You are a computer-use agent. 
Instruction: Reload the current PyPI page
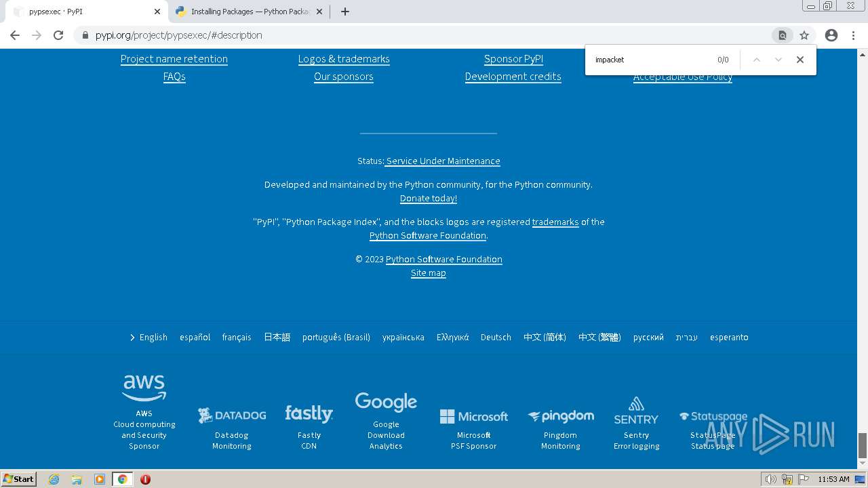point(58,35)
